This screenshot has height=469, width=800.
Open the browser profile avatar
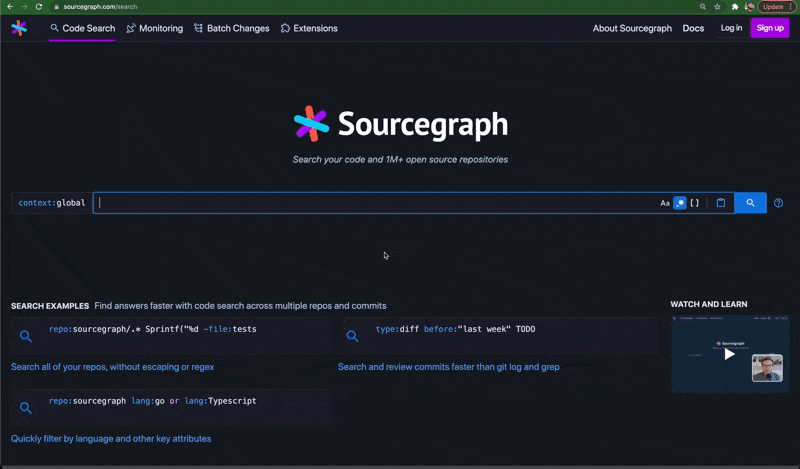(x=749, y=7)
